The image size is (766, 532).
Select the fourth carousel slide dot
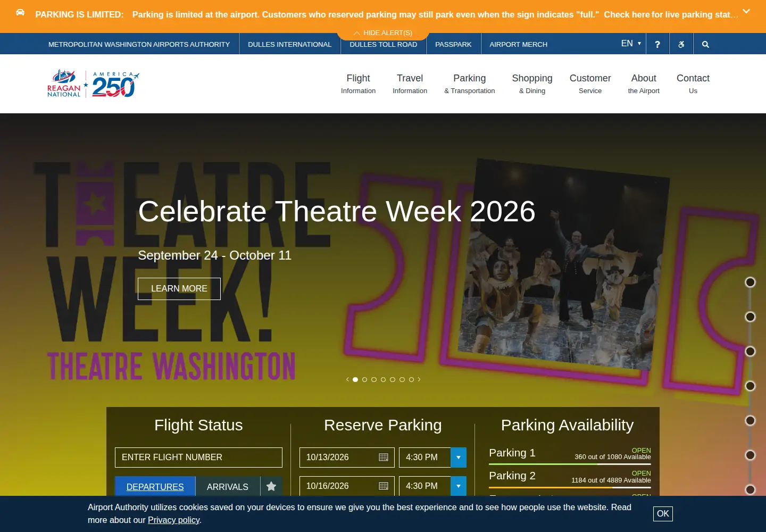tap(383, 379)
